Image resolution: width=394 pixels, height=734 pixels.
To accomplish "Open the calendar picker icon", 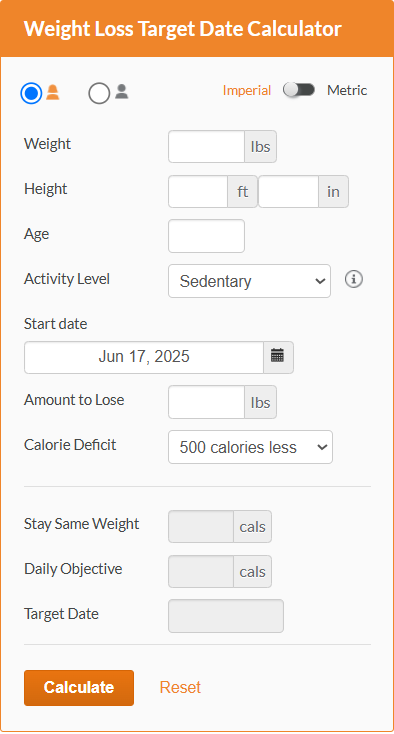I will 278,357.
